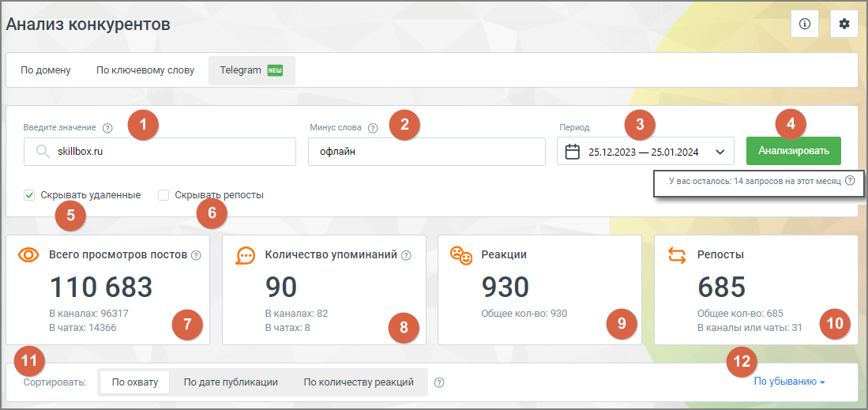Viewport: 868px width, 410px height.
Task: Click the large reactions count '930'
Action: coord(505,287)
